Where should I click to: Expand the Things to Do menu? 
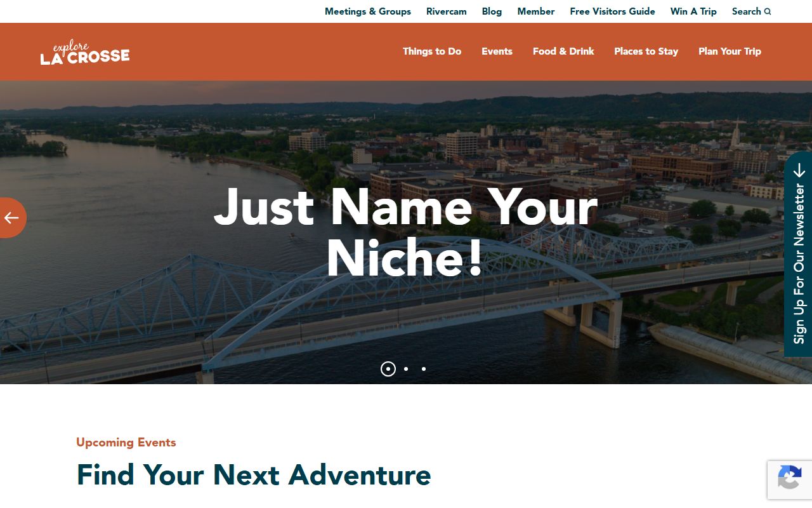[432, 51]
